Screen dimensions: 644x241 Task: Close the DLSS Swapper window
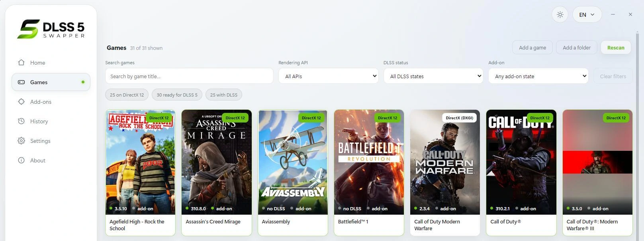(630, 14)
